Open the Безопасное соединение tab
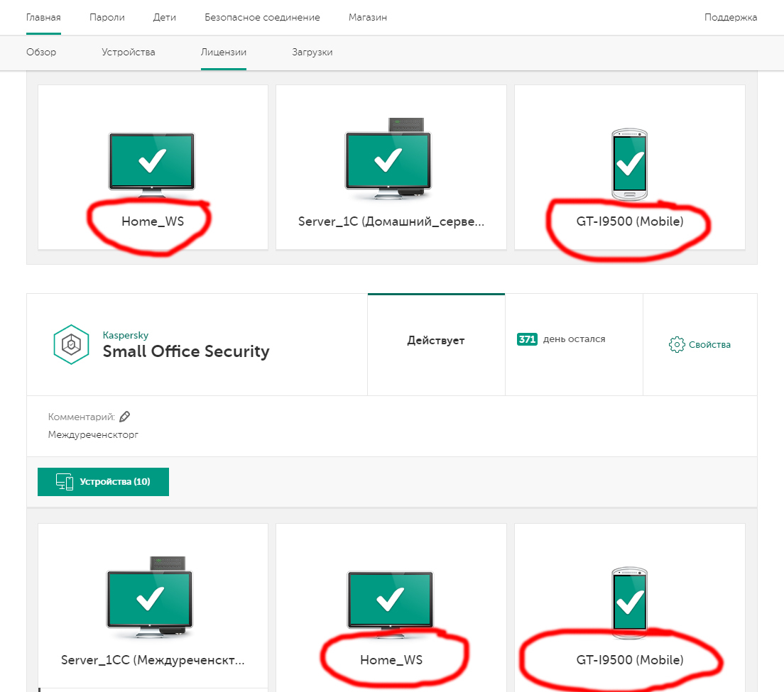 pos(262,18)
